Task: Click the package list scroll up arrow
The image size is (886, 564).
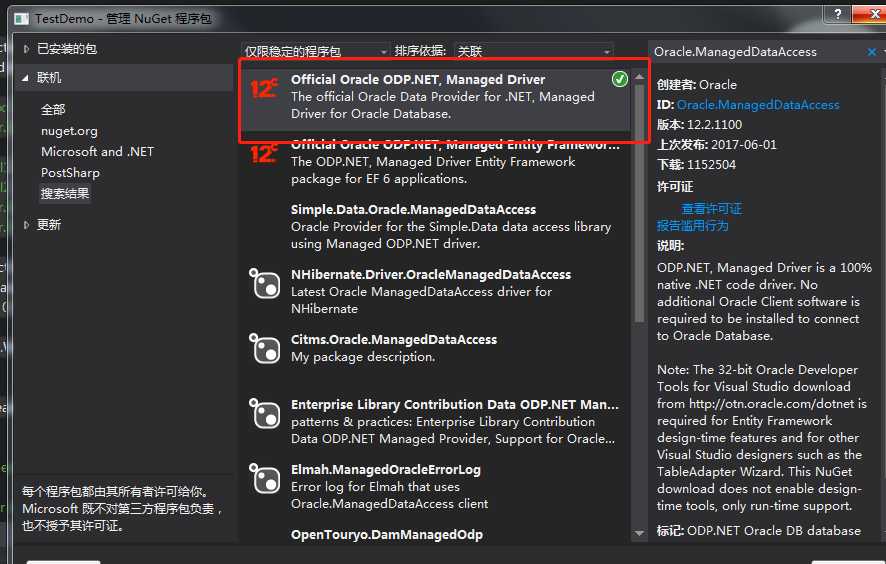Action: click(x=639, y=76)
